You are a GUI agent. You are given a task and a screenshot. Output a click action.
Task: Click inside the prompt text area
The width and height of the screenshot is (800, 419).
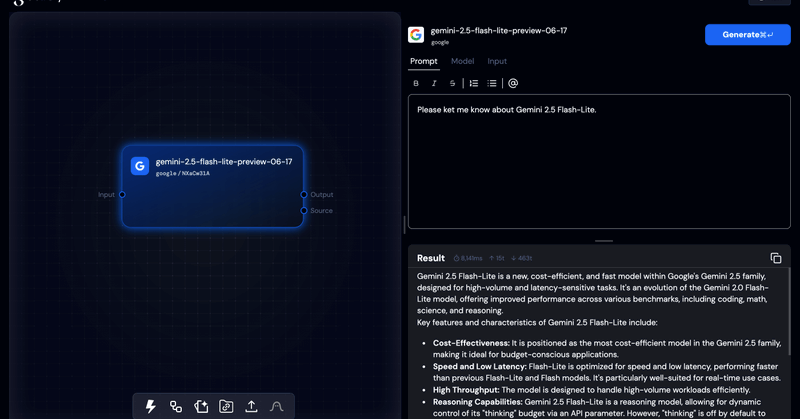(x=599, y=161)
